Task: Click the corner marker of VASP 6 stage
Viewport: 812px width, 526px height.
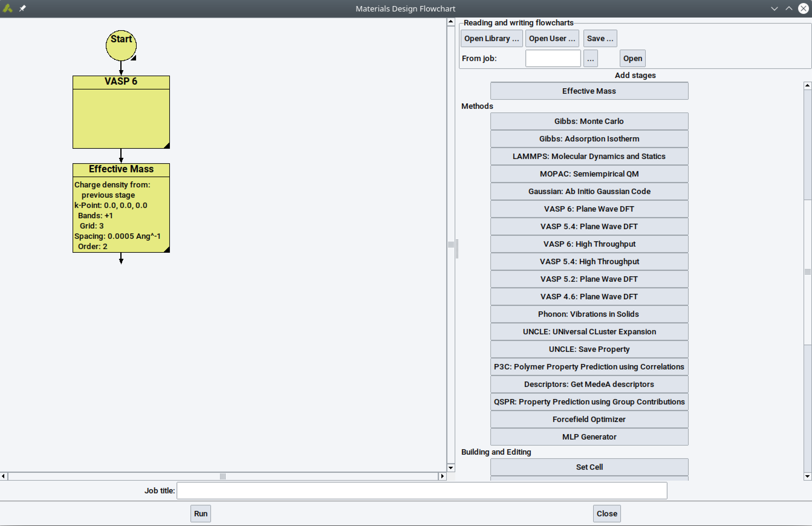Action: click(x=167, y=146)
